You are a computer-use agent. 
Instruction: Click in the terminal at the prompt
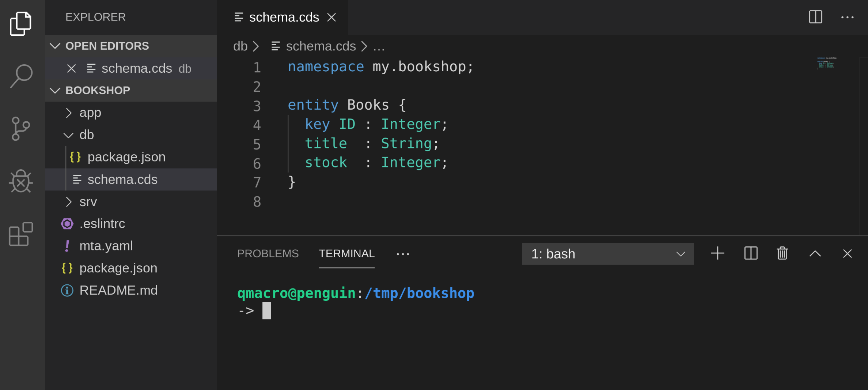pos(266,311)
